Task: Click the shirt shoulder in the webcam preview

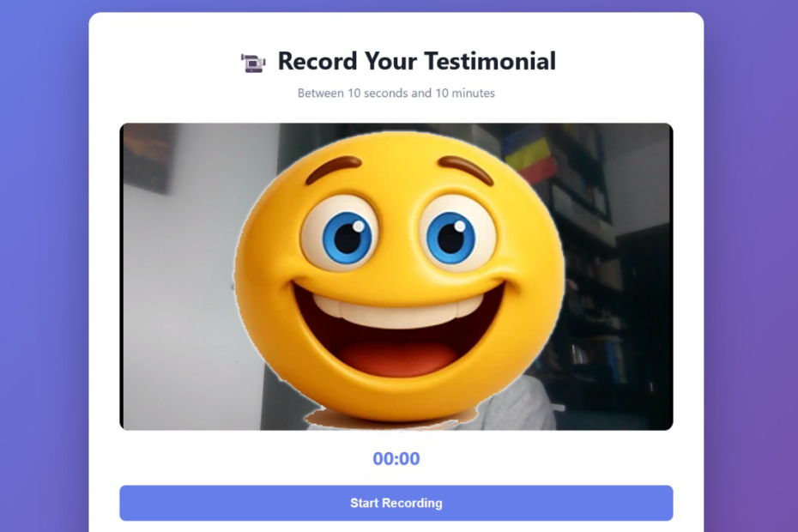Action: 514,405
